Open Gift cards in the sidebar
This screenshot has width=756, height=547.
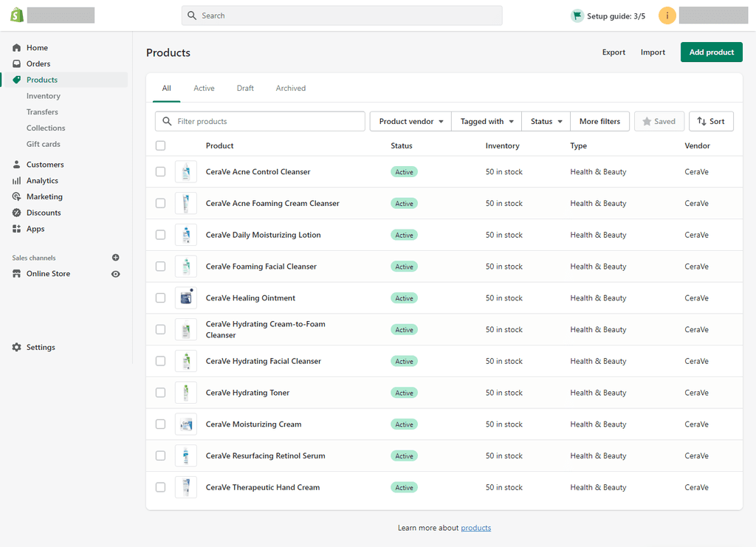point(44,144)
